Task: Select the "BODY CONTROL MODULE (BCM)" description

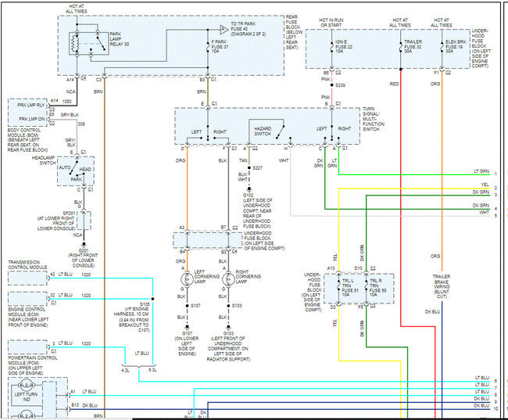Action: [27, 140]
